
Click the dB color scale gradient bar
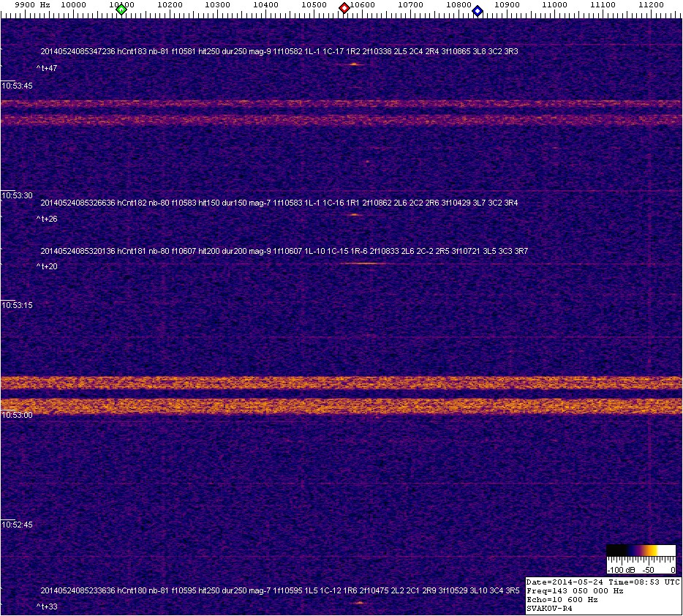640,551
